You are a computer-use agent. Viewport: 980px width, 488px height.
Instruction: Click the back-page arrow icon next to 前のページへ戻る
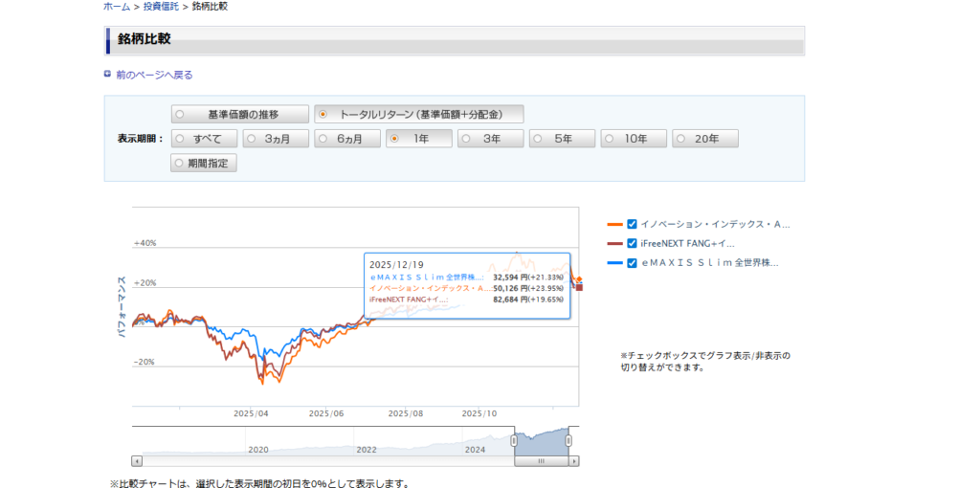(x=108, y=75)
